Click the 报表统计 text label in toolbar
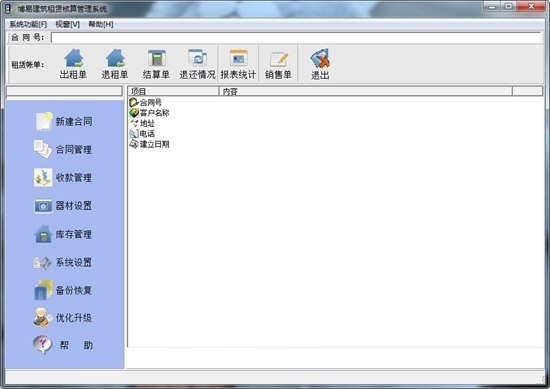Screen dimensions: 550x389 coord(238,74)
